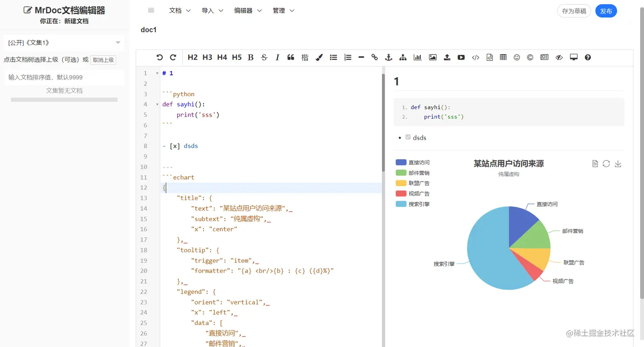
Task: Apply strikethrough formatting
Action: (264, 57)
